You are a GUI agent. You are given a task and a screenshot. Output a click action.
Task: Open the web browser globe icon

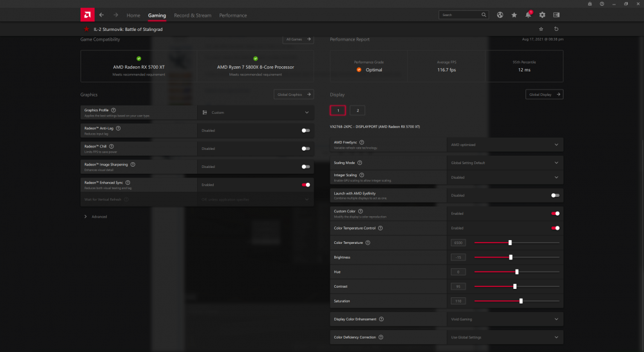(x=500, y=15)
